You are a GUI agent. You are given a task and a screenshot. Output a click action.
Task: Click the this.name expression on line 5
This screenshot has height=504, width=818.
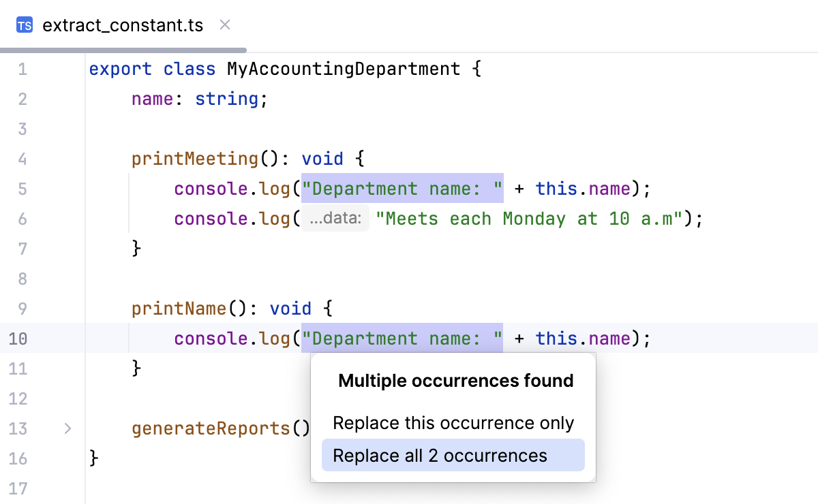[581, 189]
